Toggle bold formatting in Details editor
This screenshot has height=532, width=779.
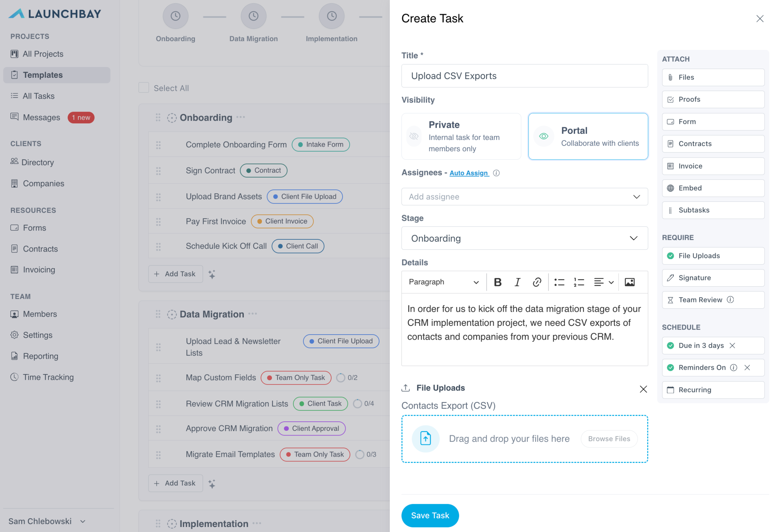498,282
